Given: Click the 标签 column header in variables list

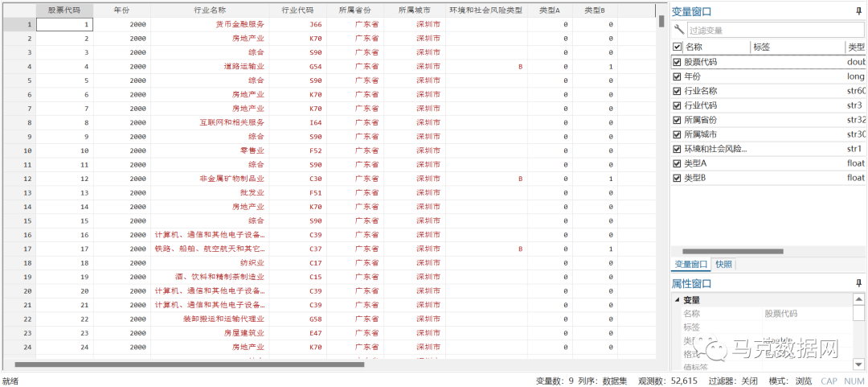Looking at the screenshot, I should pos(797,47).
